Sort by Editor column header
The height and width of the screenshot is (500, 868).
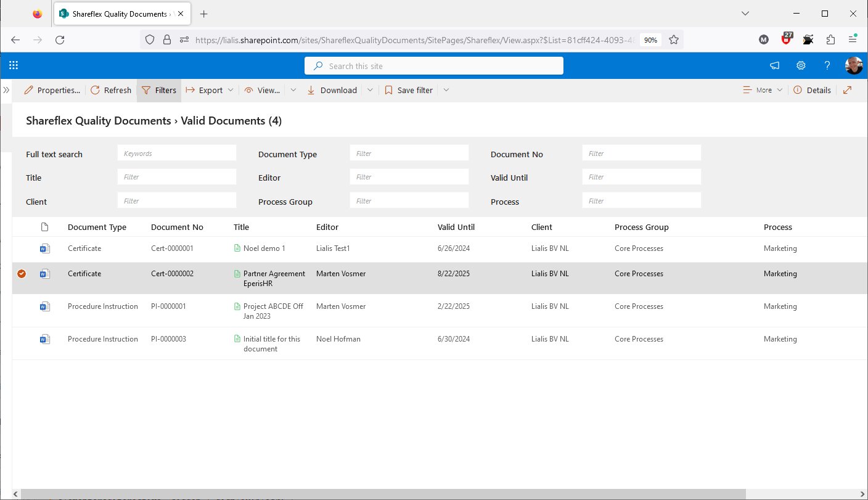(x=327, y=227)
